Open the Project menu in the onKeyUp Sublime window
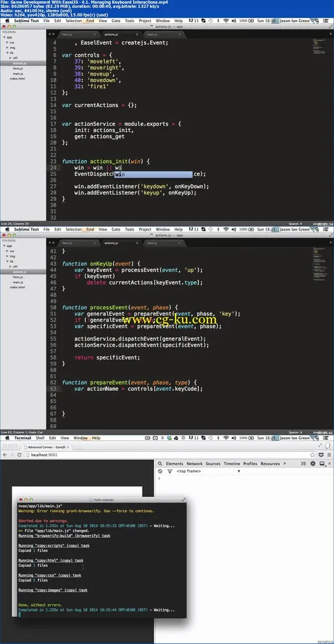 [x=145, y=229]
